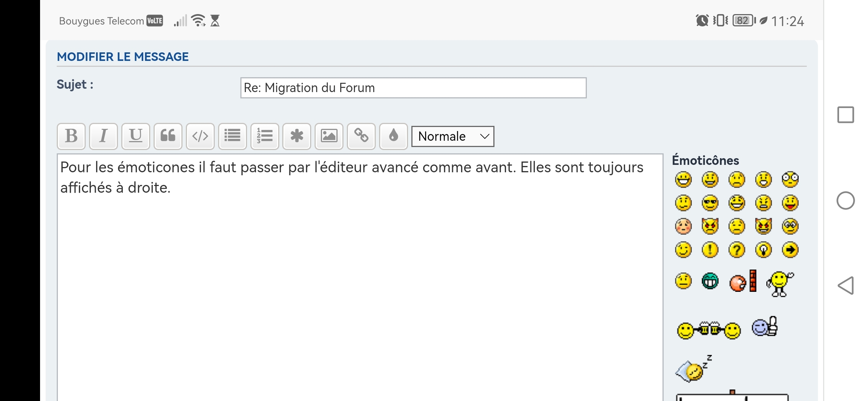Insert a numbered list
The width and height of the screenshot is (868, 401).
click(265, 136)
